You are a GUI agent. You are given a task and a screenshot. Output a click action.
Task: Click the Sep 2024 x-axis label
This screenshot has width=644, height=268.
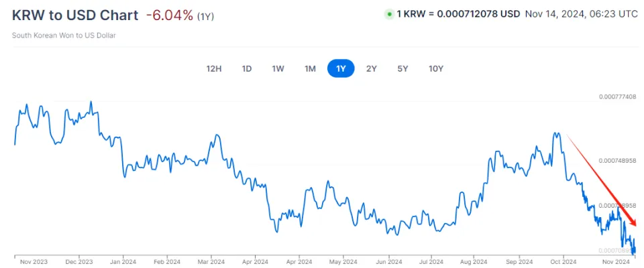(519, 262)
